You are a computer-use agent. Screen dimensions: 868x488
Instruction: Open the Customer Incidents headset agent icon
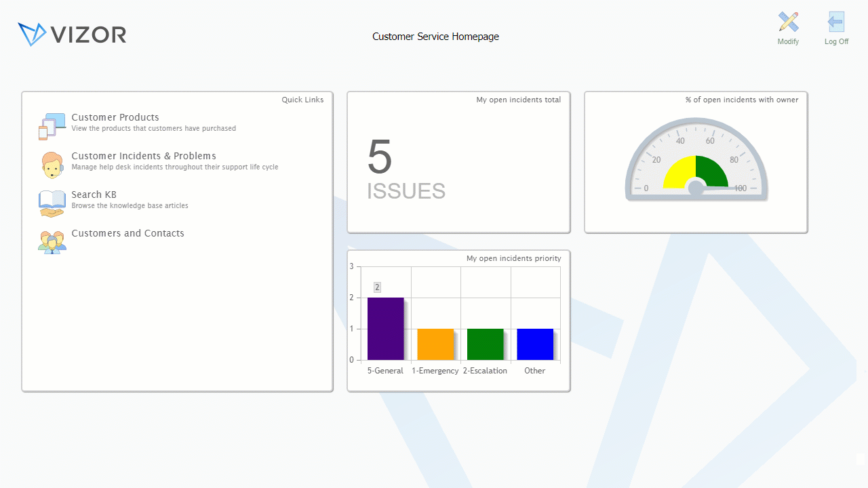pyautogui.click(x=52, y=165)
